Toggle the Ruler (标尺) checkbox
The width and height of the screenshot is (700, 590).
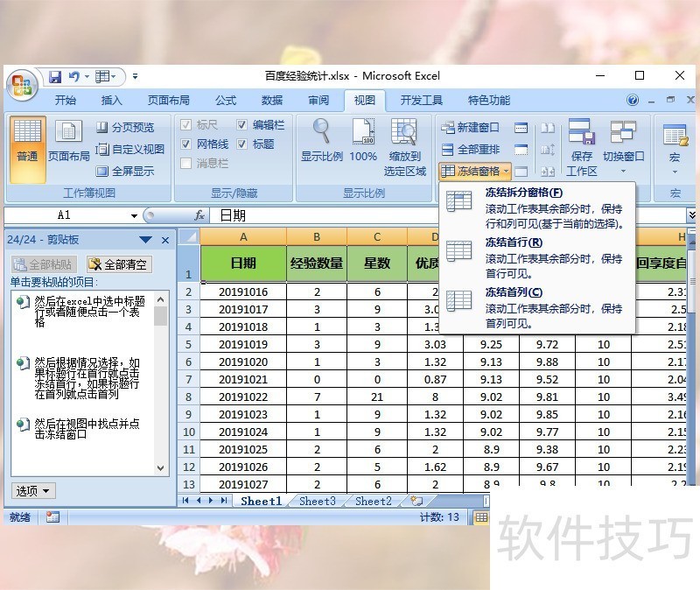pyautogui.click(x=186, y=124)
